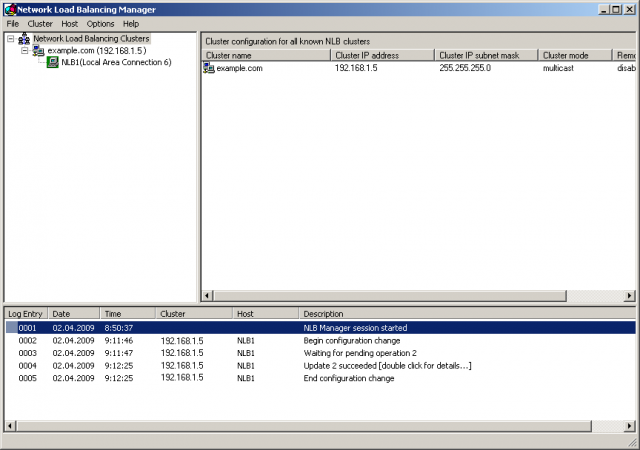
Task: Click the Description column header in log
Action: [x=467, y=314]
